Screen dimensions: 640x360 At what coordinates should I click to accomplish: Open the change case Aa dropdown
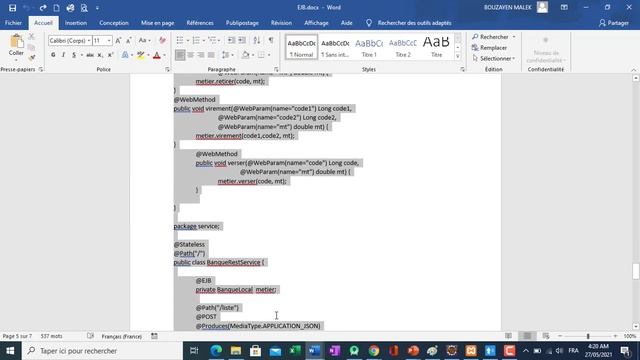pos(144,40)
